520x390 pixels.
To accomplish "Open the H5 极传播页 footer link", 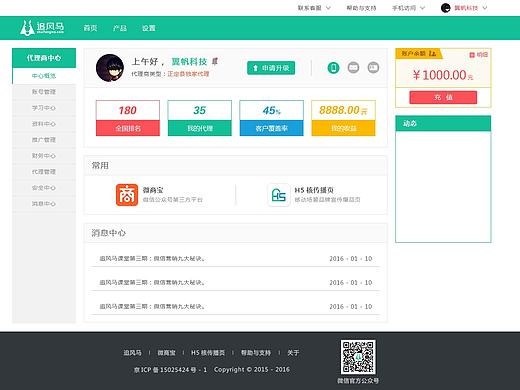I will [x=208, y=353].
